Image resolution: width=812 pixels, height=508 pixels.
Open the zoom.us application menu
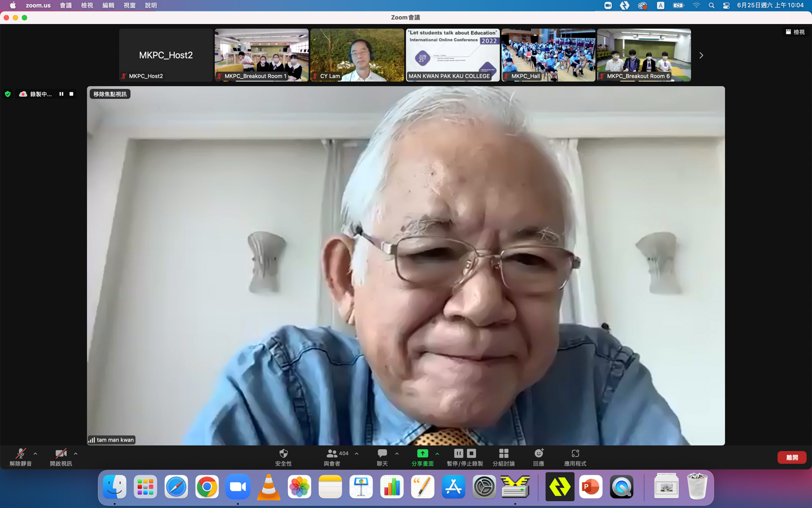[38, 6]
